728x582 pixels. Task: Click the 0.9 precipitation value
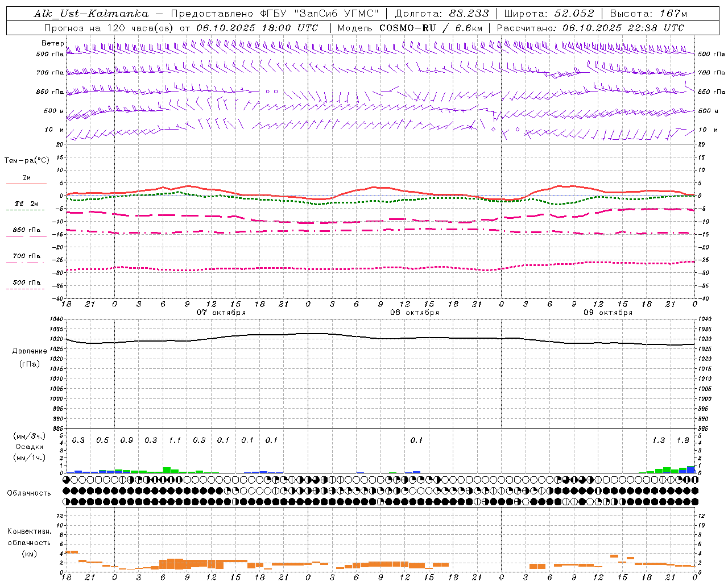[x=127, y=440]
